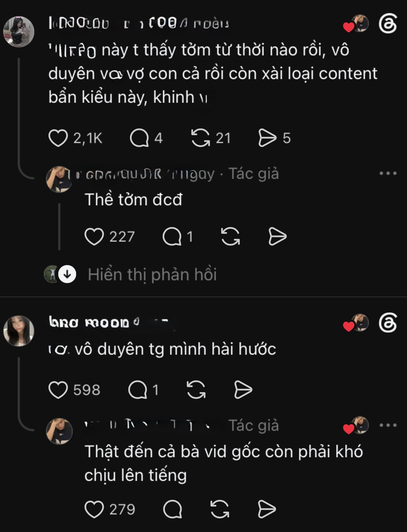Viewport: 407px width, 532px height.
Task: Share the "Thề tởm đcđ" reply
Action: (277, 237)
